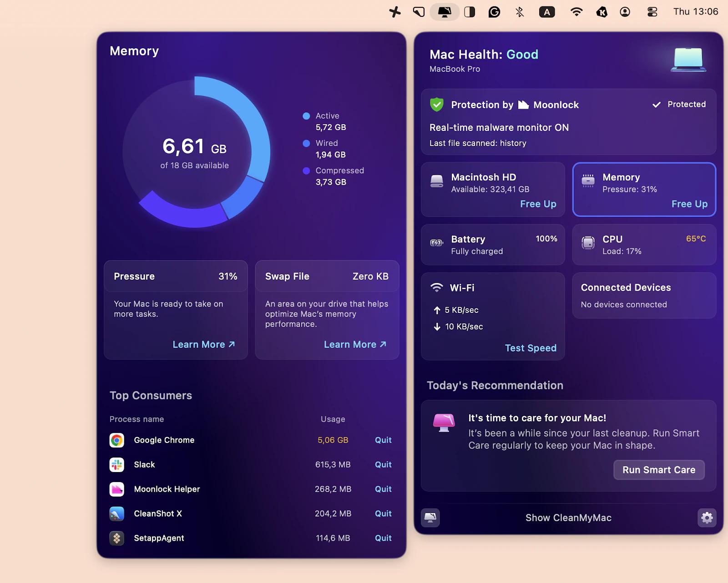Open settings via the gear icon
This screenshot has height=583, width=728.
coord(707,518)
